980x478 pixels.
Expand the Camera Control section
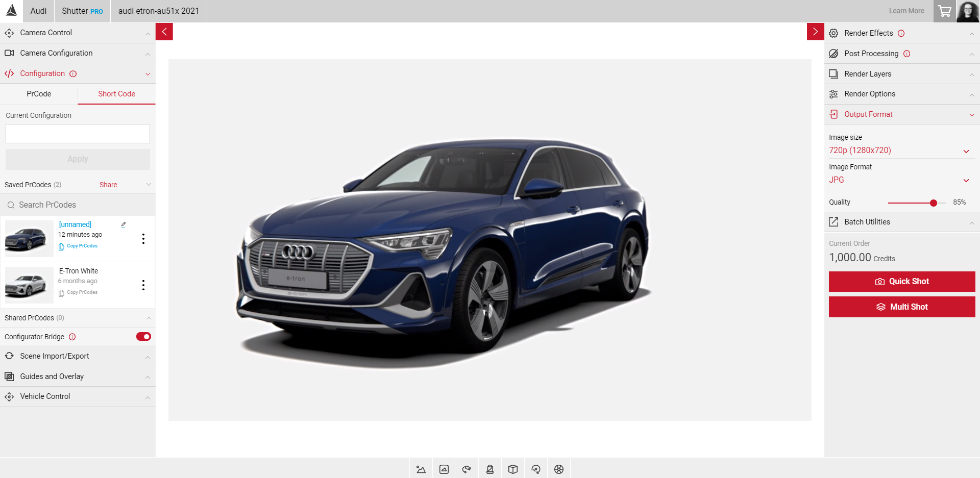coord(78,33)
